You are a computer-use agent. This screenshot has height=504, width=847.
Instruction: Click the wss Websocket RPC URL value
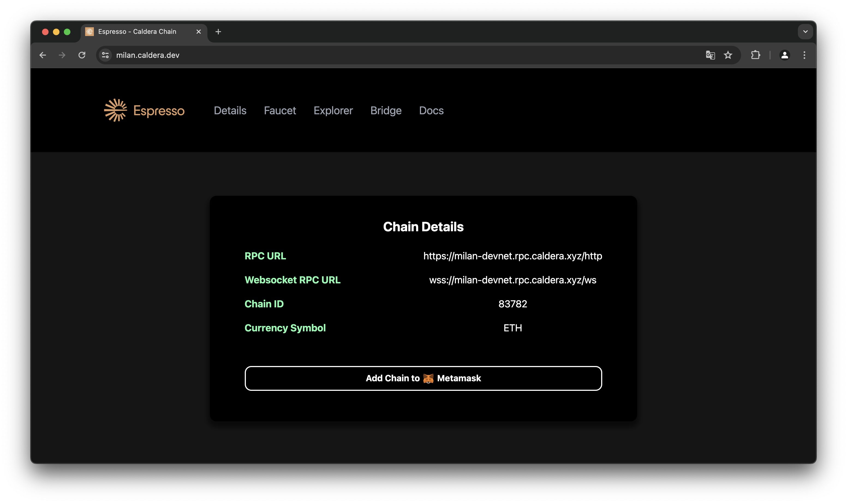[513, 280]
